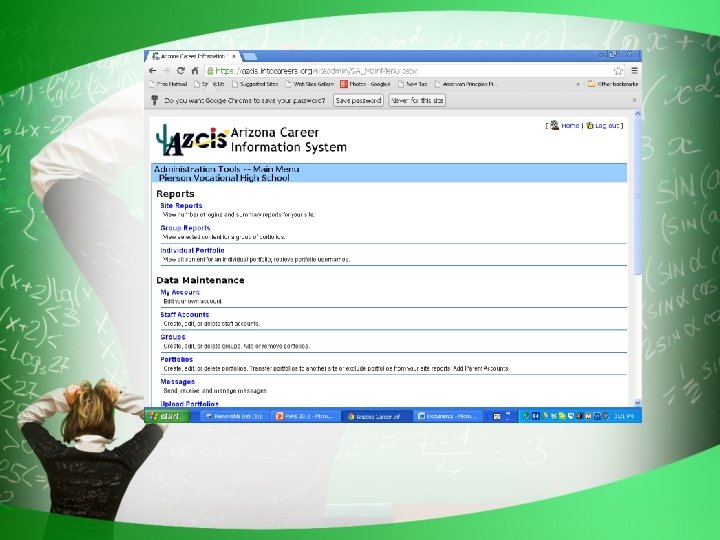Click the Log out link's icon
Screen dimensions: 720x540
[590, 125]
